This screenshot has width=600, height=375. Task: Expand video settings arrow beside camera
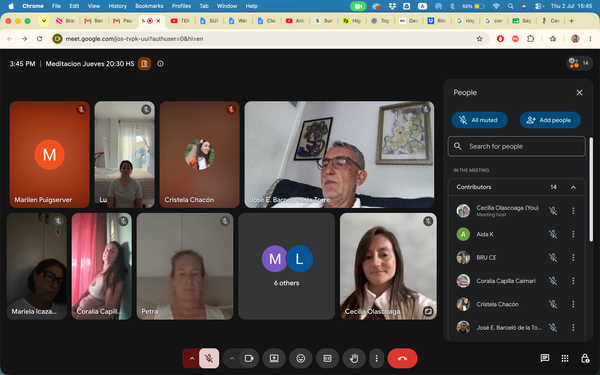[x=232, y=358]
